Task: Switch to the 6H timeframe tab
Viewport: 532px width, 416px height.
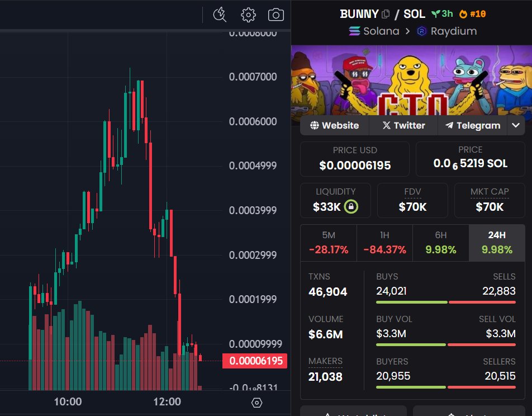Action: click(x=440, y=243)
